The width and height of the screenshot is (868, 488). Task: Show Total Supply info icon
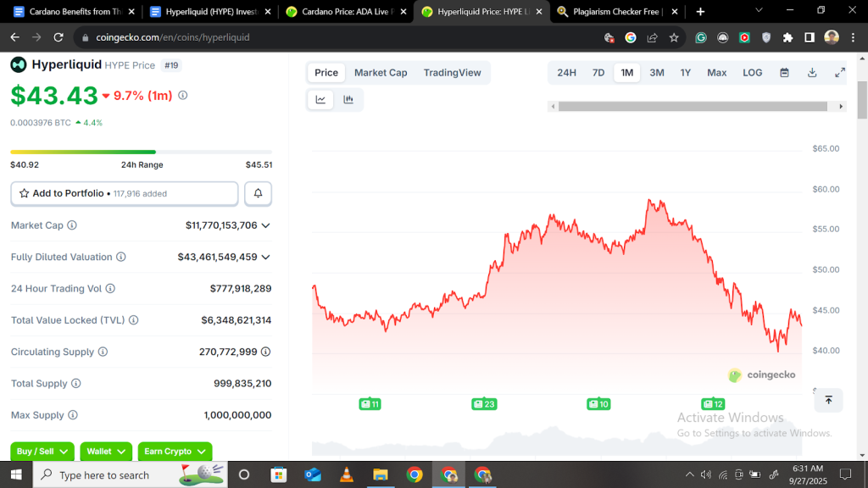point(75,384)
